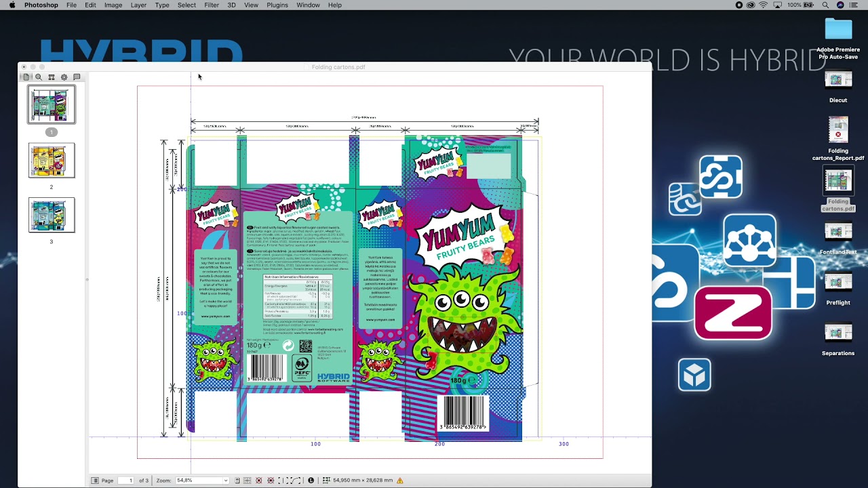Open the structure tree panel icon
The image size is (868, 488).
pyautogui.click(x=51, y=77)
